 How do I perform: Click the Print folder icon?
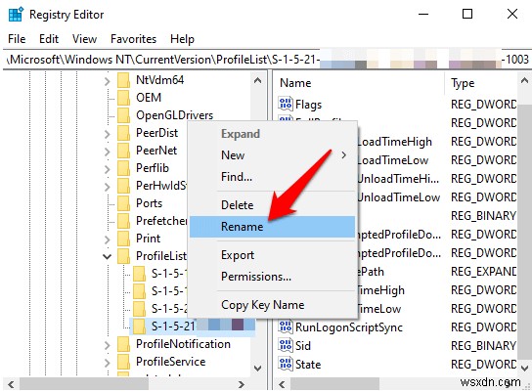point(123,239)
